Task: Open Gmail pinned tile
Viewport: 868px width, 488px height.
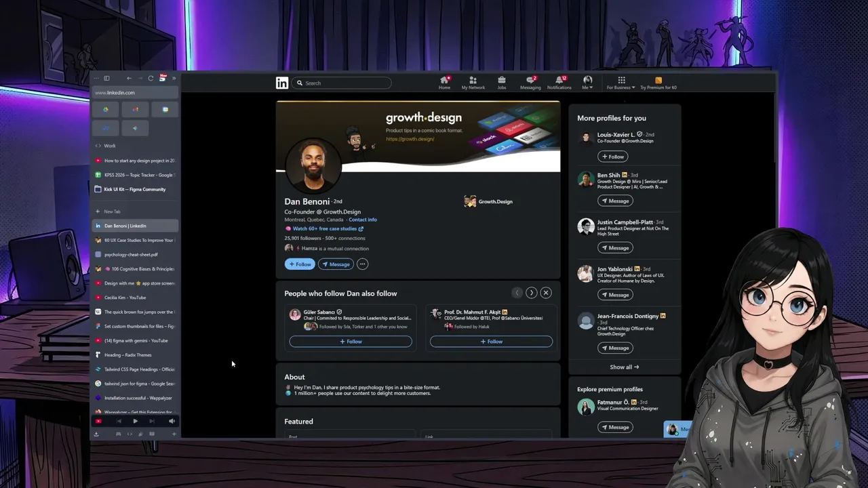Action: 135,109
